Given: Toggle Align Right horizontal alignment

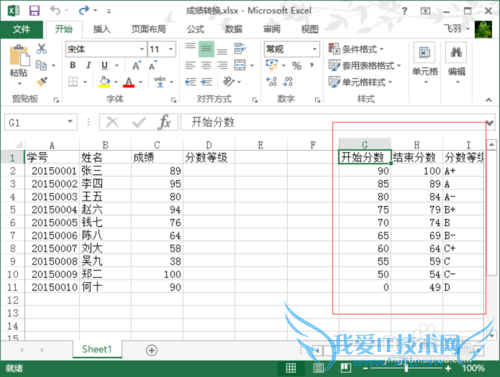Looking at the screenshot, I should pos(222,65).
